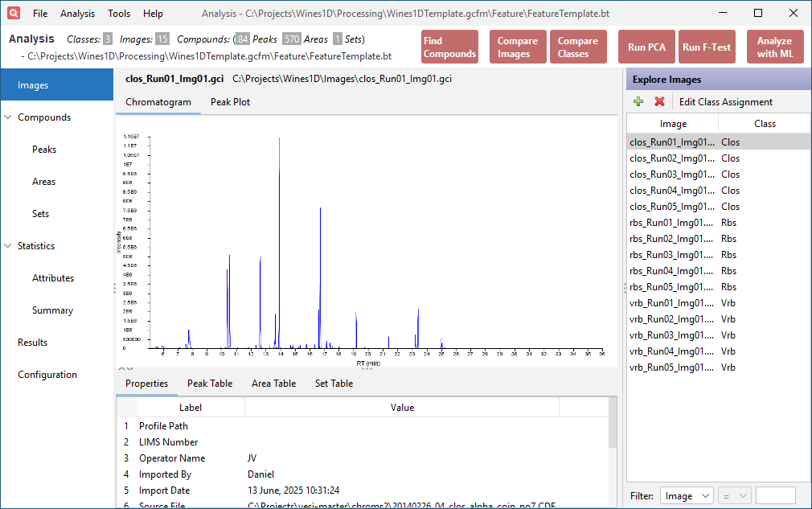Click the filter value input field
The image size is (812, 509).
coord(775,495)
